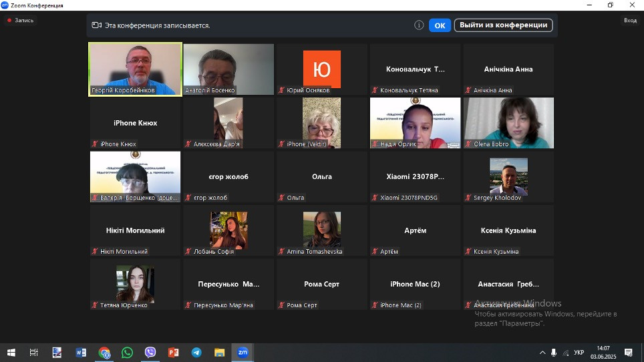Open Google Chrome from the taskbar
The image size is (644, 362).
104,352
